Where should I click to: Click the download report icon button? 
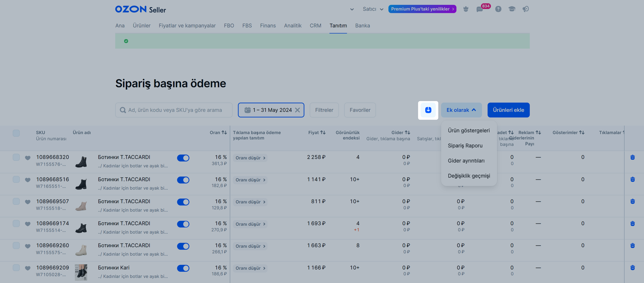pos(428,110)
